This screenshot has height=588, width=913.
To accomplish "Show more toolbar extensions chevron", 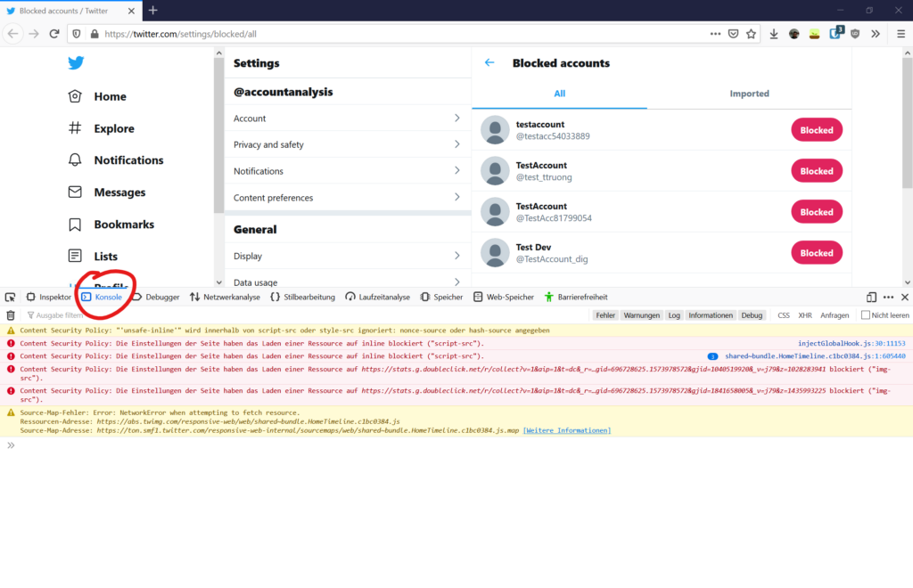I will (x=876, y=34).
